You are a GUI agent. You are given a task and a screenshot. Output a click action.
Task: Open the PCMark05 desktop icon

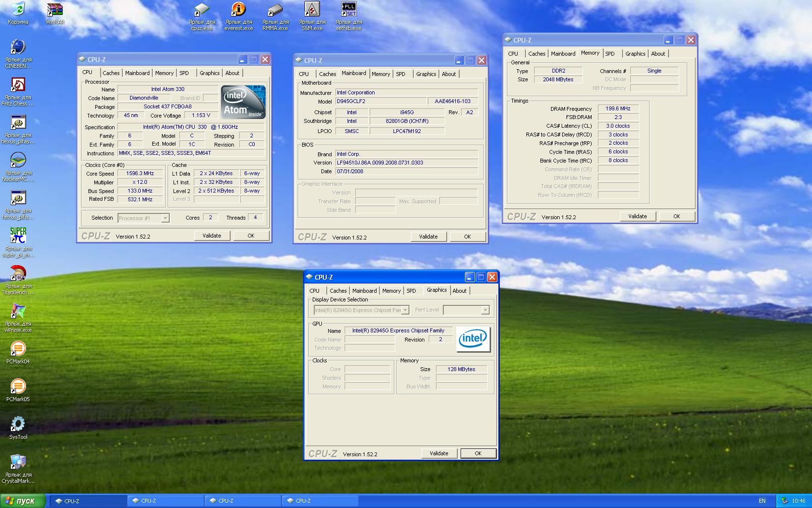click(x=18, y=390)
